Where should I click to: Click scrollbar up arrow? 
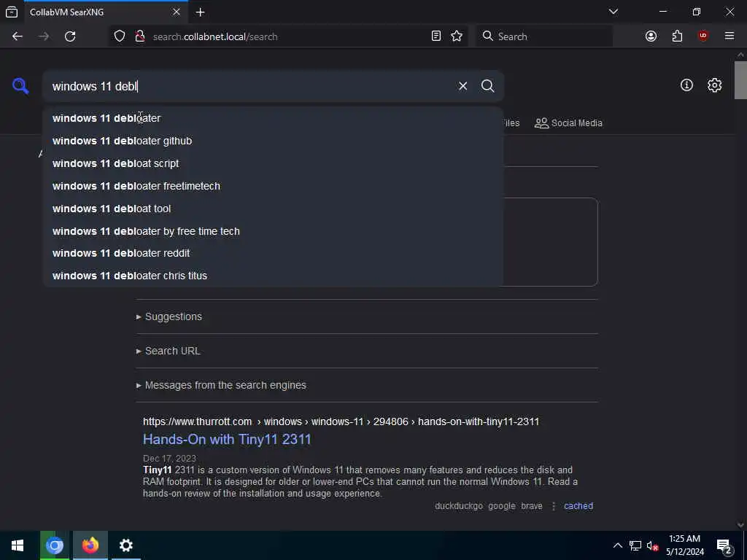pyautogui.click(x=740, y=55)
